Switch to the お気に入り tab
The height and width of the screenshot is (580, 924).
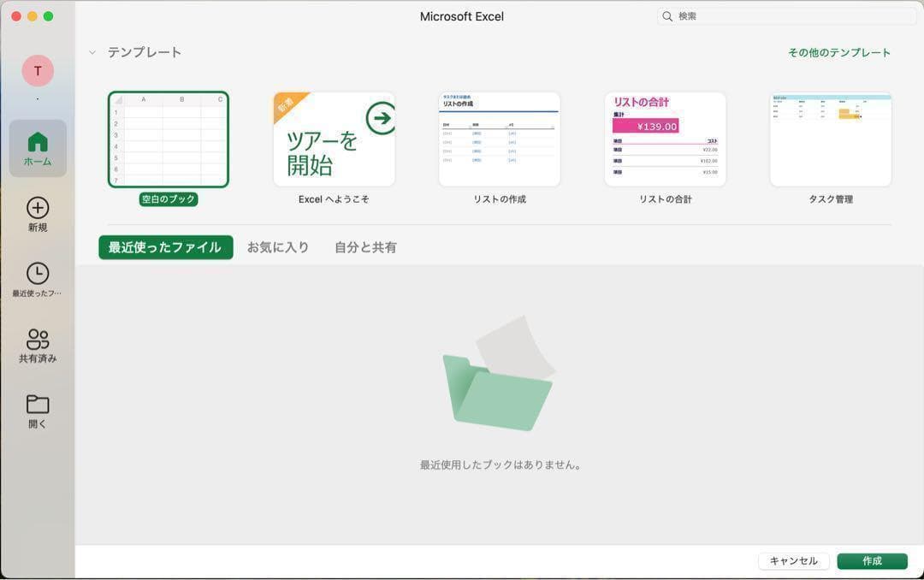point(277,247)
